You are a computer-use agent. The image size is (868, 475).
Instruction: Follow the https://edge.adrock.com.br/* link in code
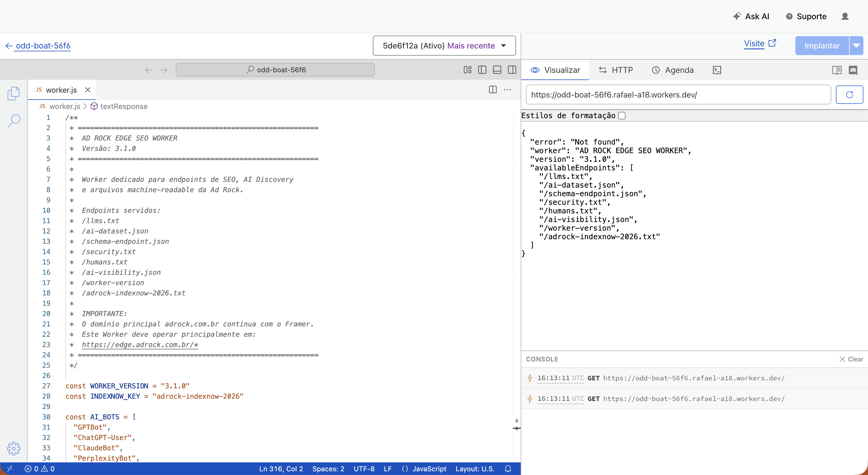[x=140, y=344]
